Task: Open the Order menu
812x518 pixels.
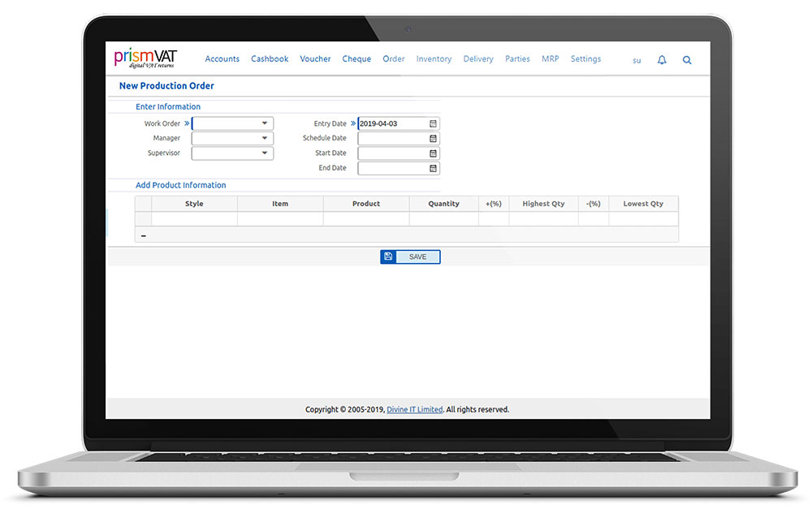Action: click(394, 59)
